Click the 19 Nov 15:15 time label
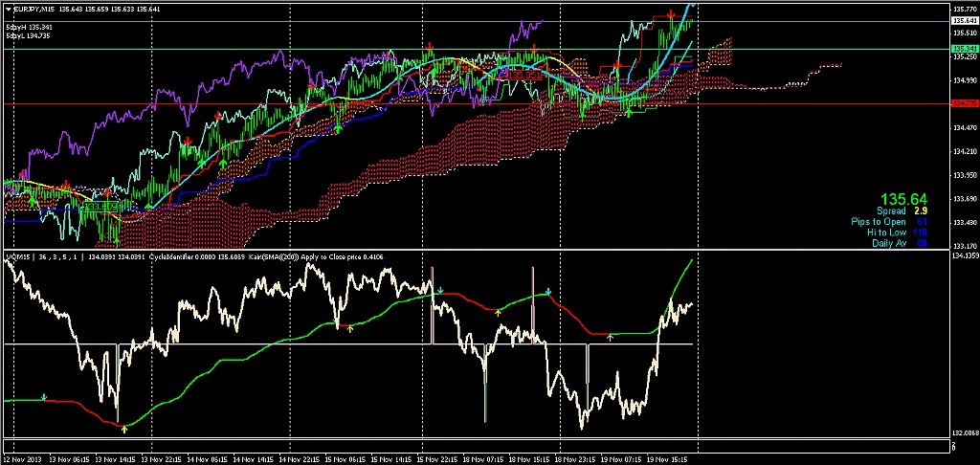Image resolution: width=980 pixels, height=465 pixels. click(x=669, y=460)
